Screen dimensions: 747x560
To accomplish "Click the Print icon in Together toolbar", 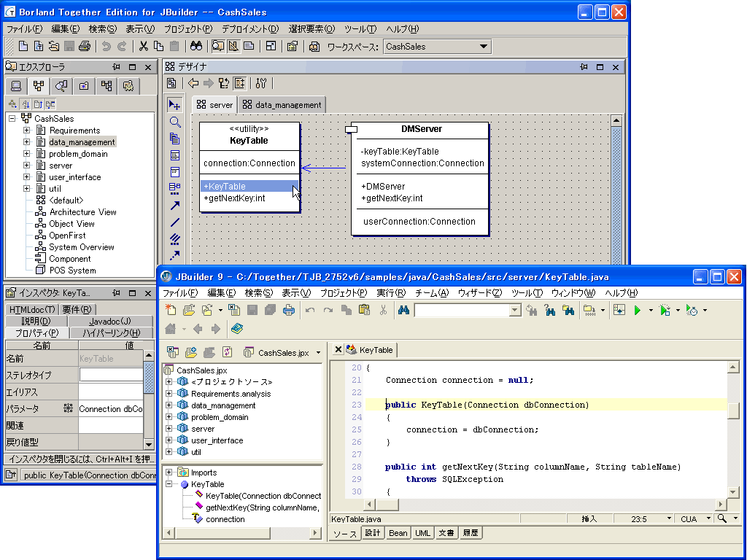I will tap(85, 46).
